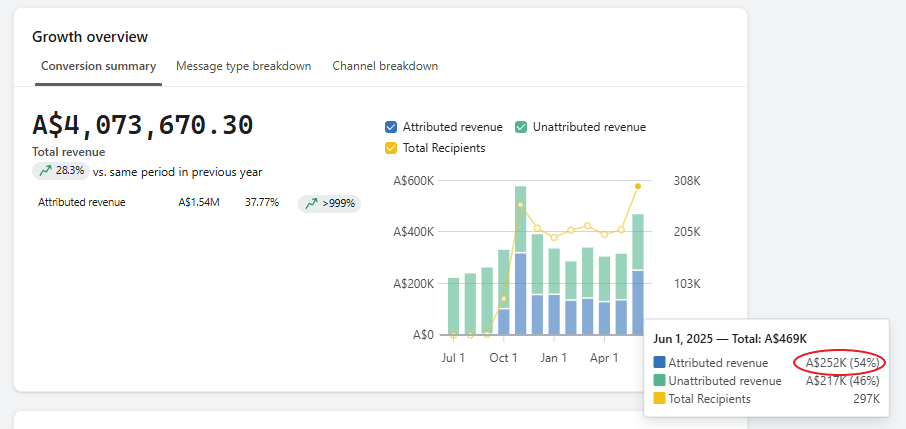Click the Jan 1 x-axis label
Screen dimensions: 906x429
[554, 358]
